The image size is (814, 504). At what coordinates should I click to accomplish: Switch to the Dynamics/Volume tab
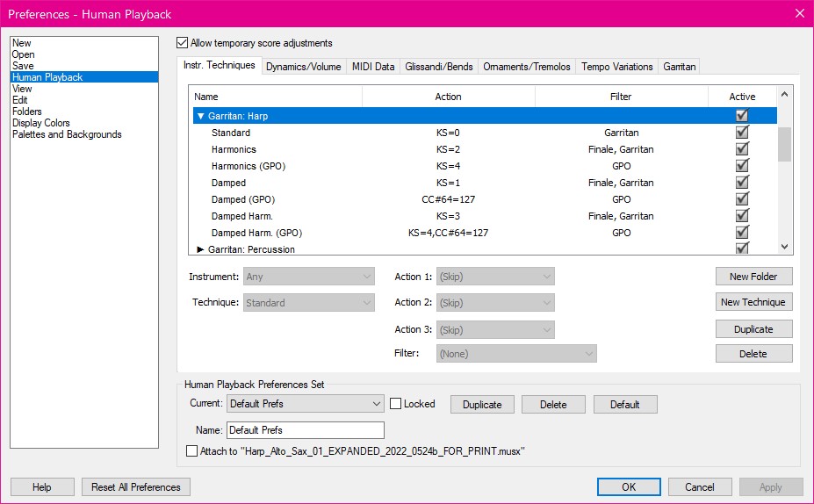[303, 67]
